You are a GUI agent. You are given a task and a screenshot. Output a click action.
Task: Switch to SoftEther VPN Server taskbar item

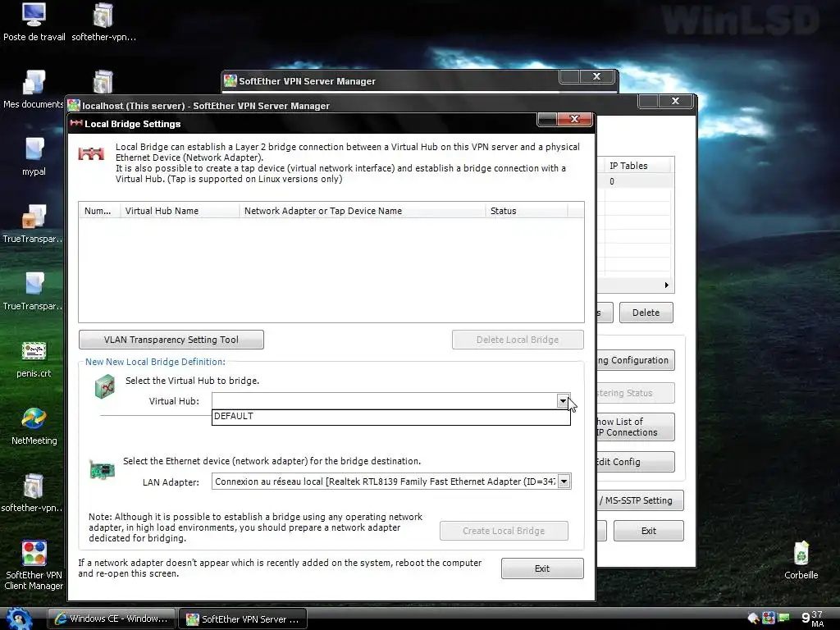(243, 619)
